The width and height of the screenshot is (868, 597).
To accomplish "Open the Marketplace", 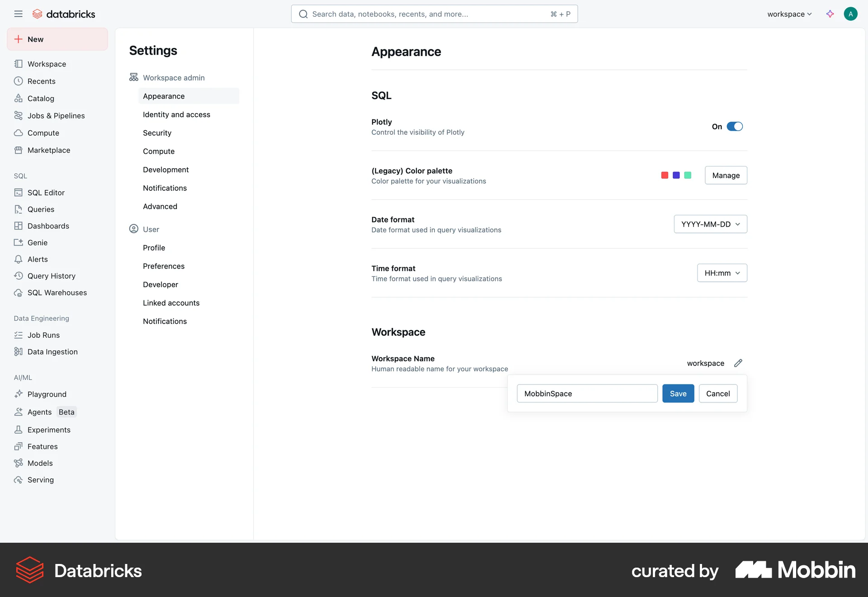I will [x=48, y=150].
